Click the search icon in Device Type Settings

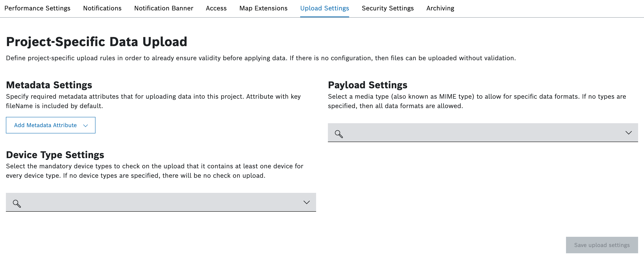click(x=17, y=202)
